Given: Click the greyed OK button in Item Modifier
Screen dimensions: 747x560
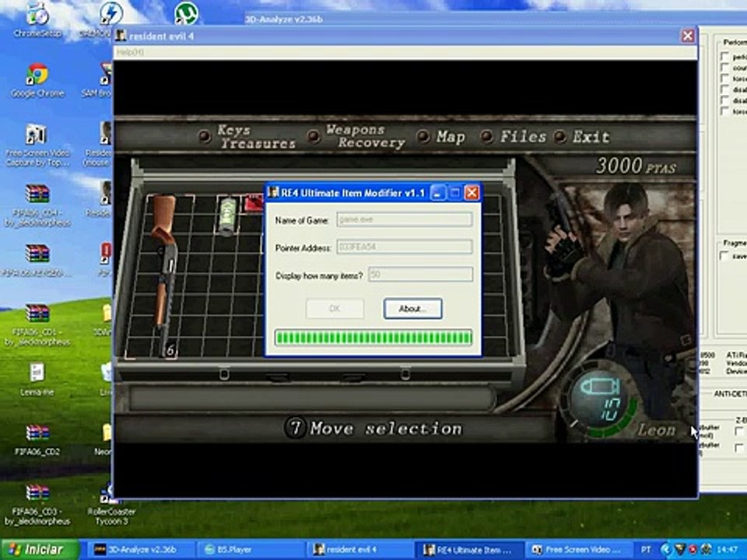Looking at the screenshot, I should tap(335, 309).
